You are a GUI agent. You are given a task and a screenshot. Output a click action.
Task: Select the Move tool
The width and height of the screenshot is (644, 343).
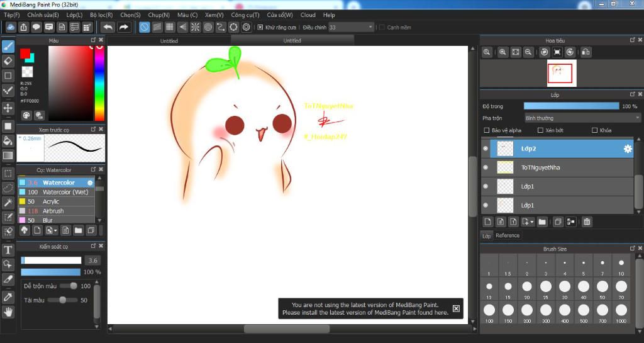8,108
